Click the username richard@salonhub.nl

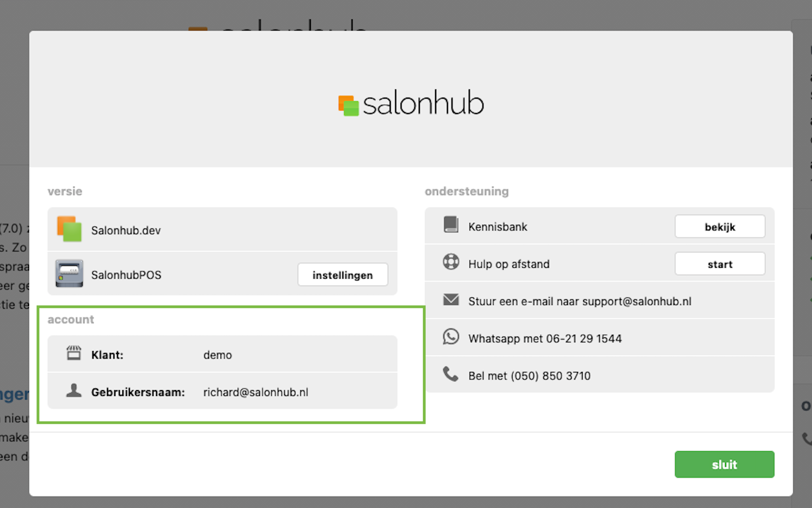pyautogui.click(x=256, y=392)
